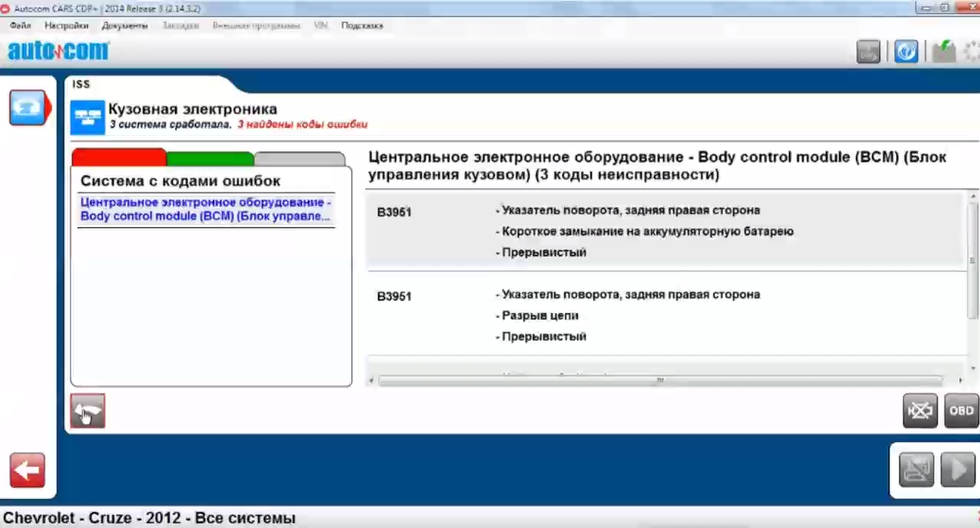Click the horizontal scrollbar right arrow

(961, 381)
